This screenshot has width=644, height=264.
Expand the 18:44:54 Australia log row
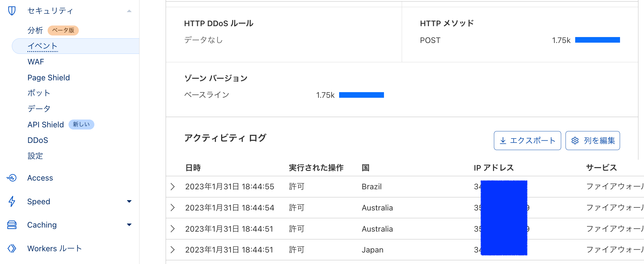[173, 208]
